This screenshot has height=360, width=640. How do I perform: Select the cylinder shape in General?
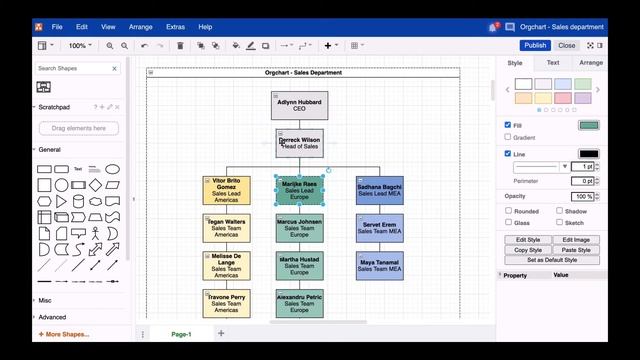(x=78, y=201)
